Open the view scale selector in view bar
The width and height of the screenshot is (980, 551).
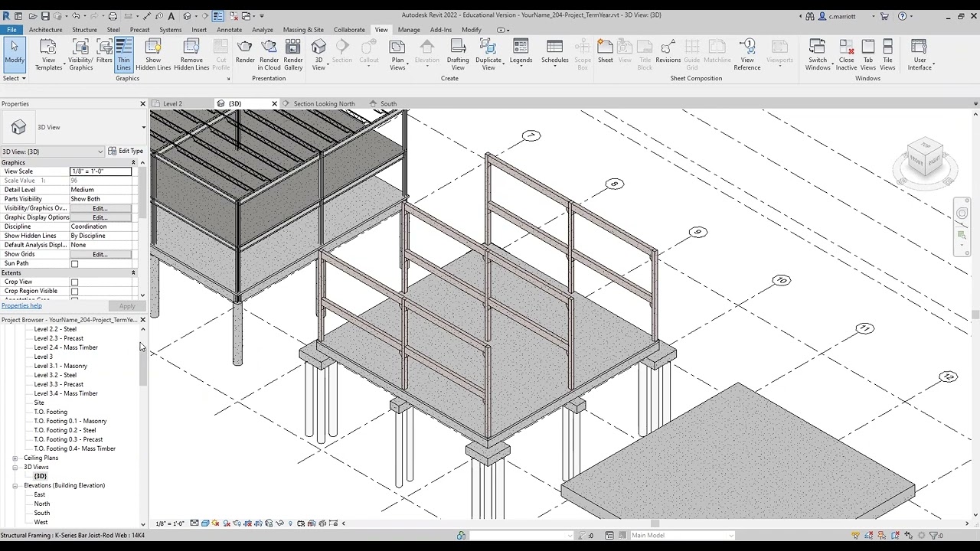point(170,523)
